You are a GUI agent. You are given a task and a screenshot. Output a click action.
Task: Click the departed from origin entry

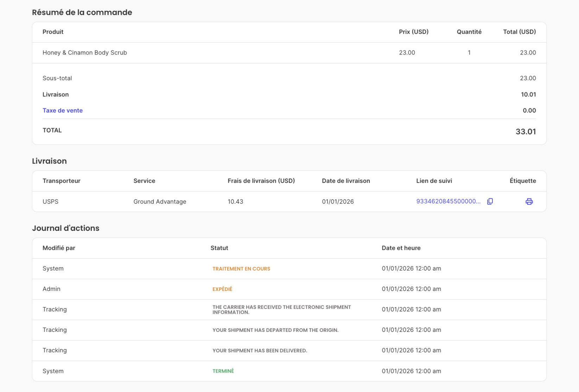275,330
